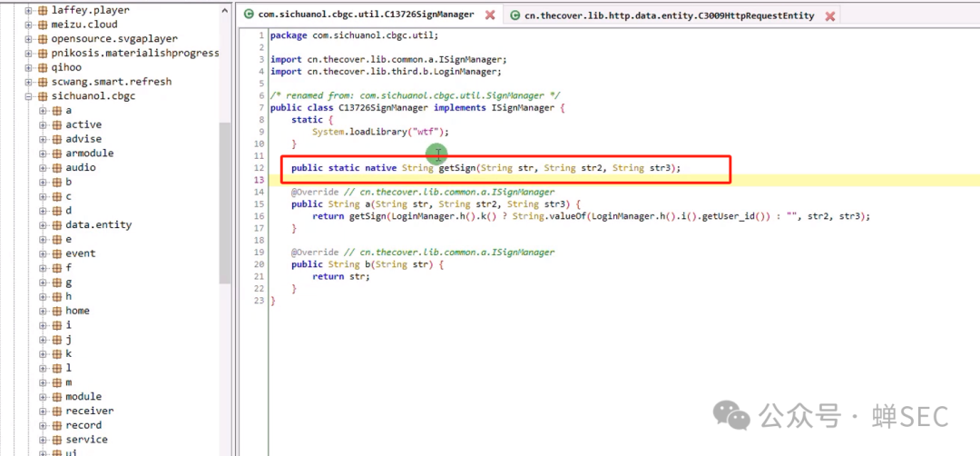Expand the audio subpackage node
This screenshot has width=980, height=456.
point(43,168)
